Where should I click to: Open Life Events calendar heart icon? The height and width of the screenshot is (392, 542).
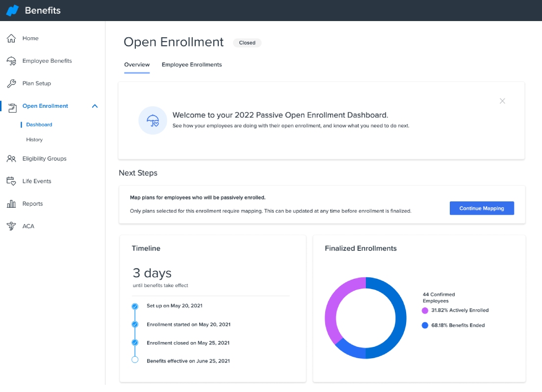[11, 181]
